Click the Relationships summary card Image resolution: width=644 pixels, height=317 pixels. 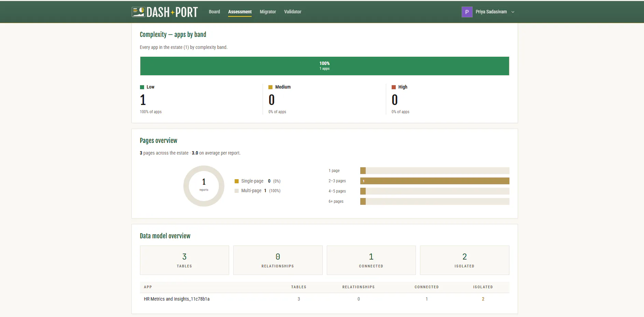278,260
